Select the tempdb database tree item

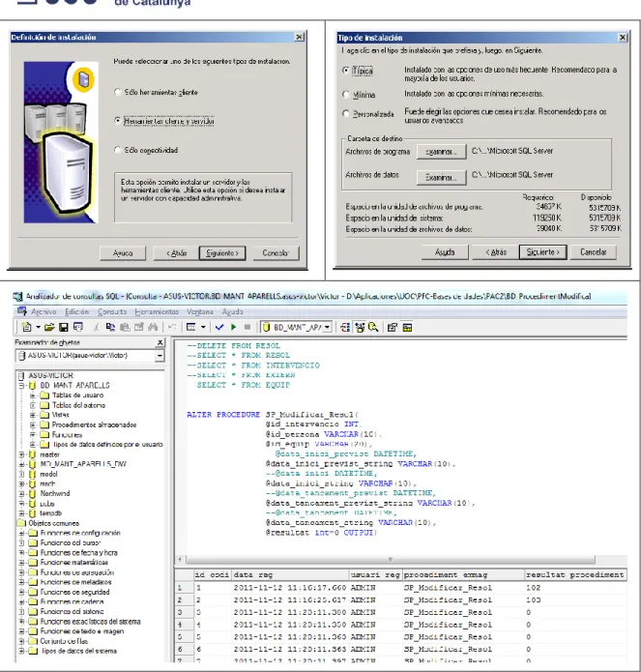50,513
